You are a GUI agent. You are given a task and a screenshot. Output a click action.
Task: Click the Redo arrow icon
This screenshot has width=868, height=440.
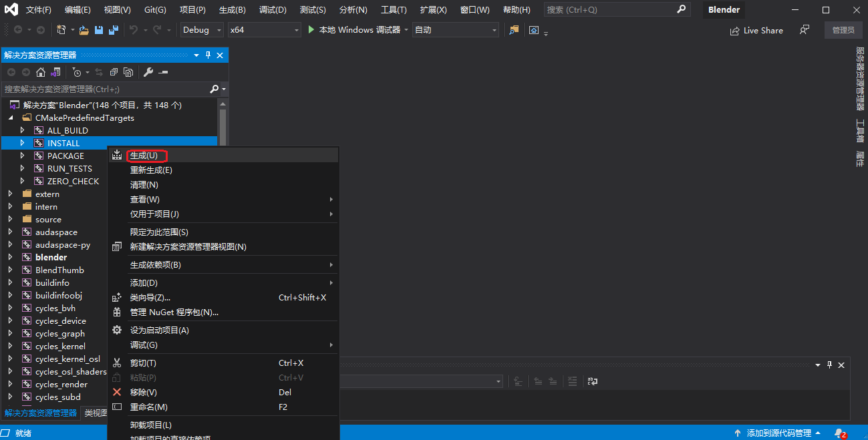point(157,30)
